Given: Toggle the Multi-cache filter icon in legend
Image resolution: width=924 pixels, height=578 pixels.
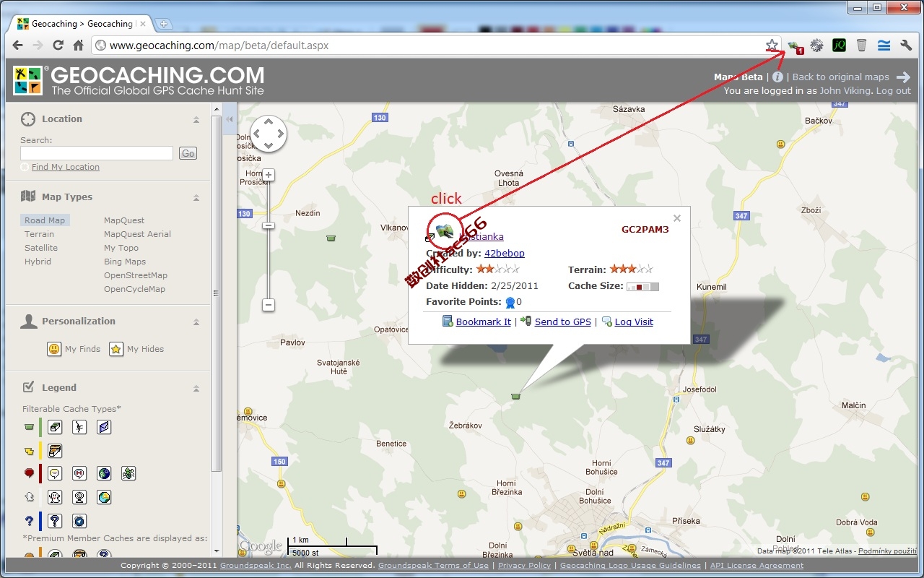Looking at the screenshot, I should (56, 451).
